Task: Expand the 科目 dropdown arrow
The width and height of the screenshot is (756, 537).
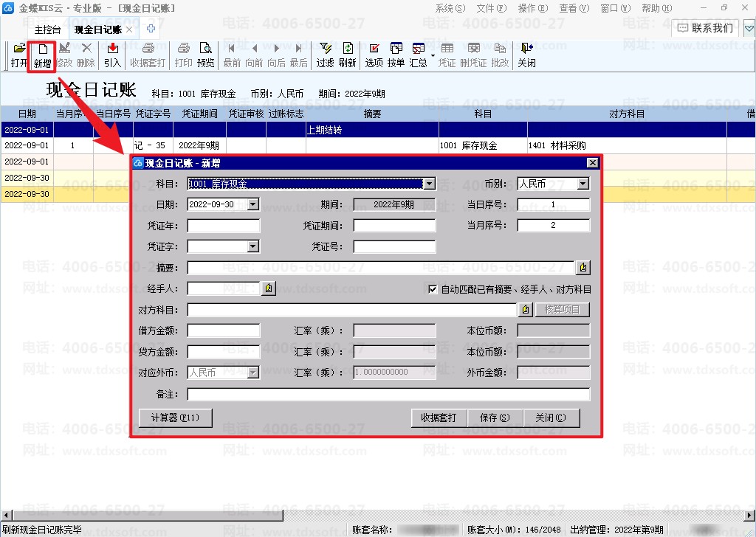Action: [x=429, y=184]
